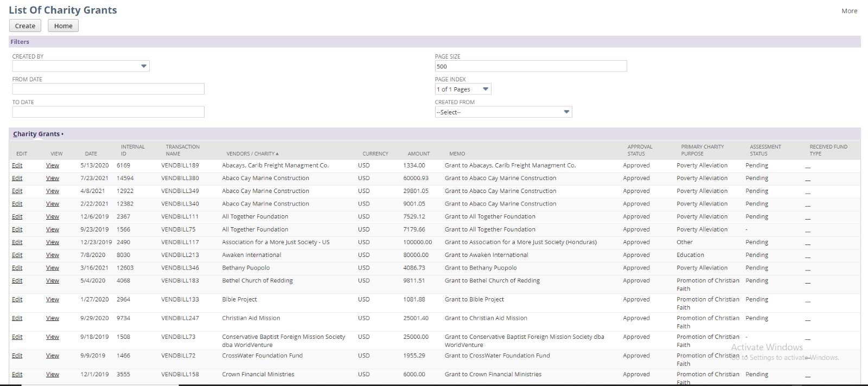Sort by Date column header
Viewport: 868px width, 386px height.
(x=91, y=154)
